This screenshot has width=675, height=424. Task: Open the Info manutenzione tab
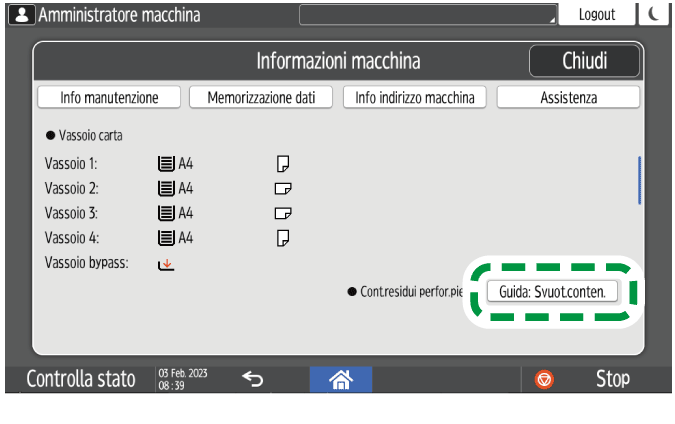(110, 97)
